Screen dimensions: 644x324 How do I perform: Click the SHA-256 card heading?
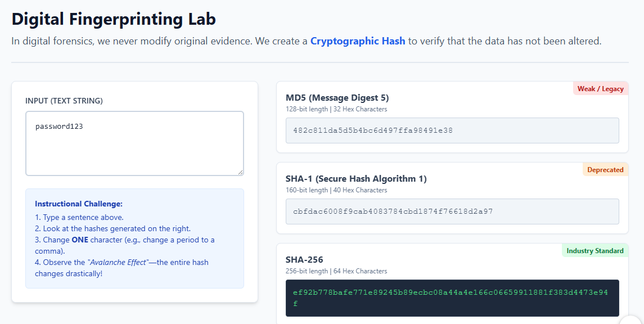click(x=304, y=260)
